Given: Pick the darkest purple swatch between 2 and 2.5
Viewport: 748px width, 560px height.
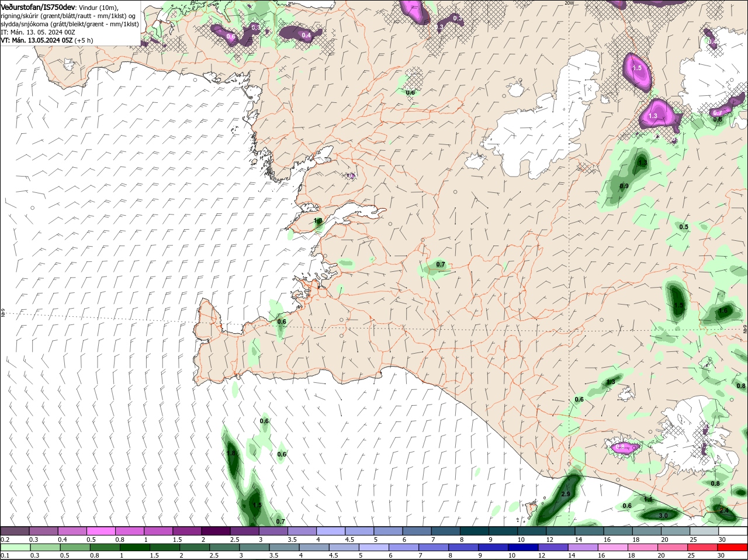Looking at the screenshot, I should click(x=216, y=531).
